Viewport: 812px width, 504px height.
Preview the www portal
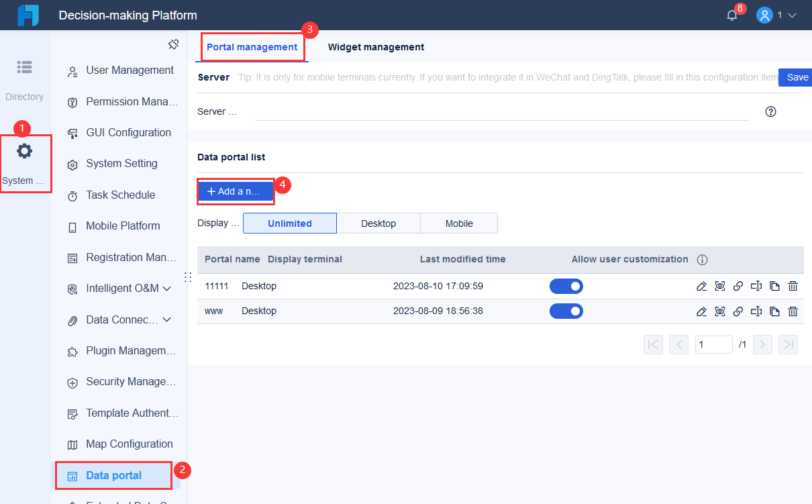pyautogui.click(x=719, y=311)
